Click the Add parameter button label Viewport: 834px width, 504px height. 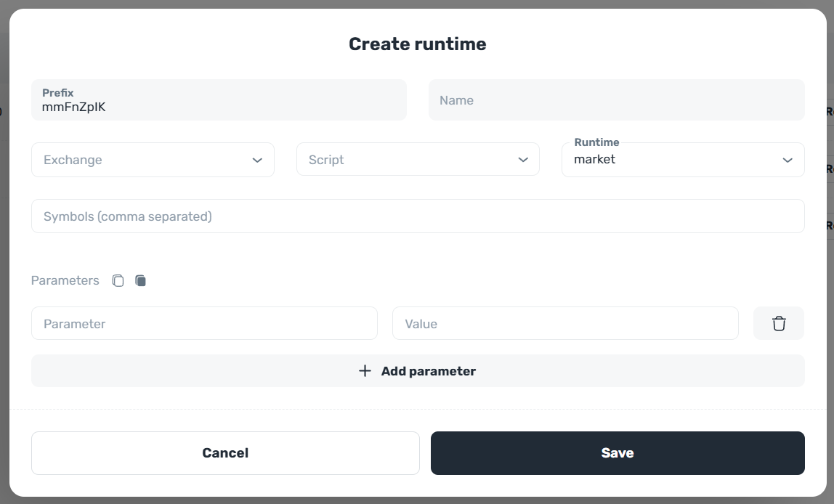point(428,371)
